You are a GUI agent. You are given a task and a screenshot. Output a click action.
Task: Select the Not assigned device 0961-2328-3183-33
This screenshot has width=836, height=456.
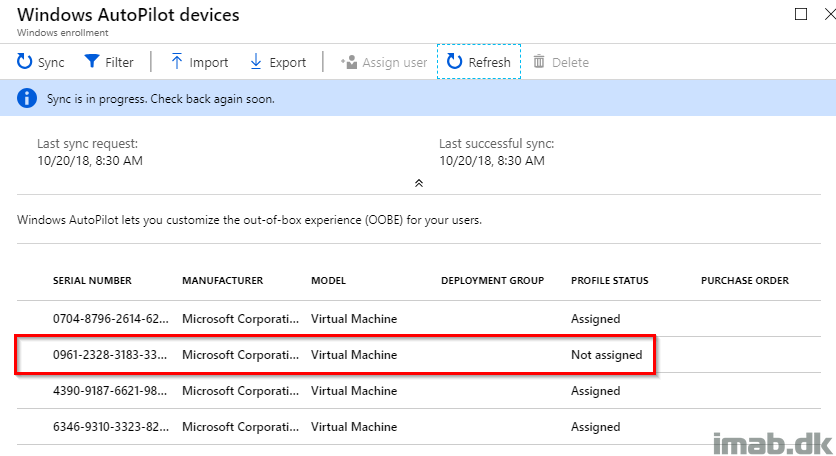pyautogui.click(x=419, y=355)
